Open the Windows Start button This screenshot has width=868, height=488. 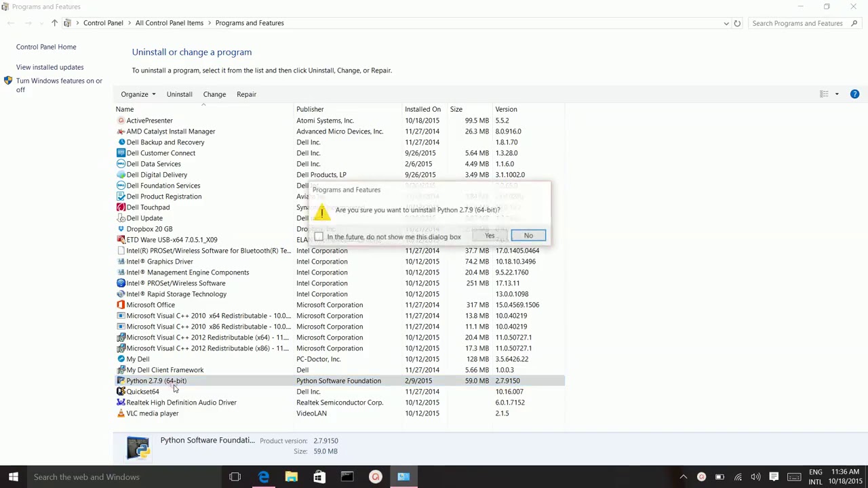13,476
